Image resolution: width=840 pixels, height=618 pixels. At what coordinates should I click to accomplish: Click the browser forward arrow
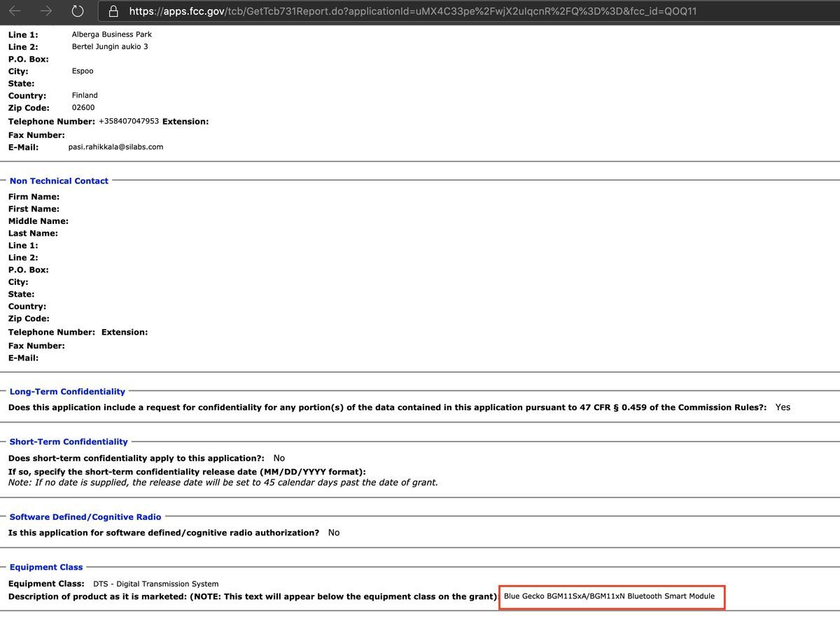coord(46,11)
